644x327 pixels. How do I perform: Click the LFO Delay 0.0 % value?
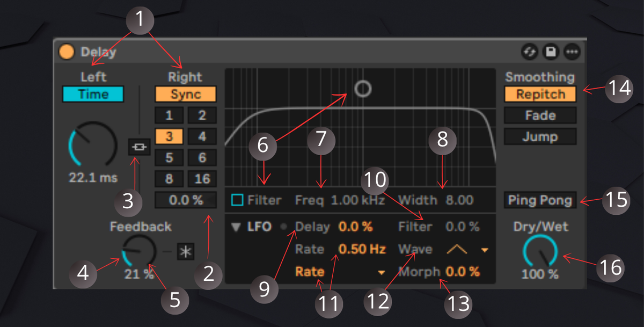pyautogui.click(x=355, y=227)
